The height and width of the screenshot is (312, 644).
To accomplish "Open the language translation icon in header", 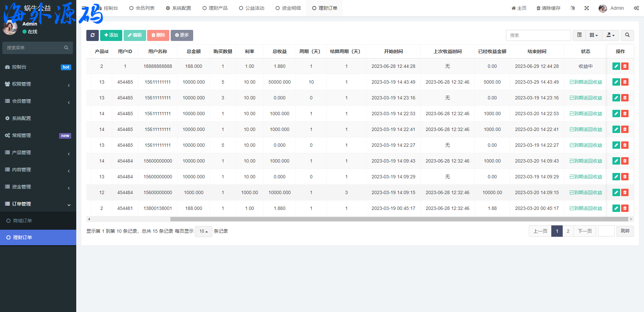I will tap(572, 8).
